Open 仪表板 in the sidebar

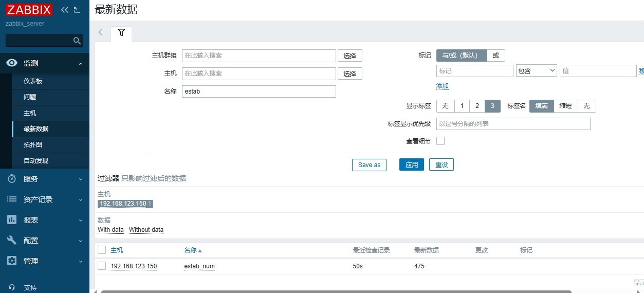[33, 81]
